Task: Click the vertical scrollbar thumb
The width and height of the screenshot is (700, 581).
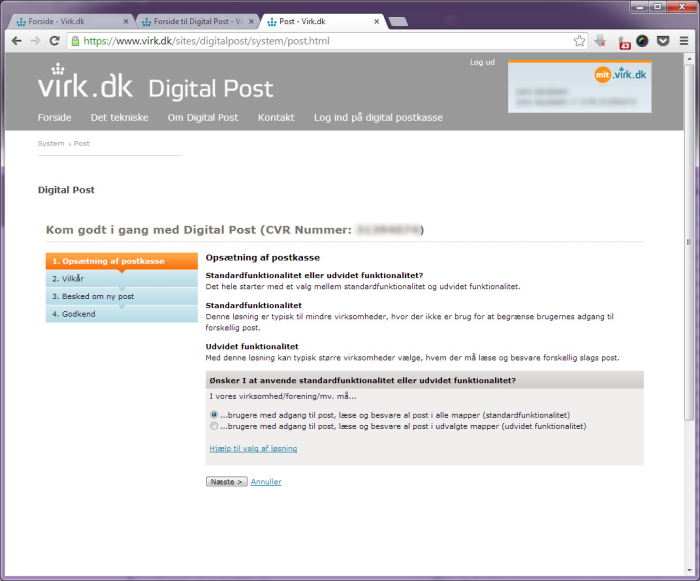Action: point(689,241)
